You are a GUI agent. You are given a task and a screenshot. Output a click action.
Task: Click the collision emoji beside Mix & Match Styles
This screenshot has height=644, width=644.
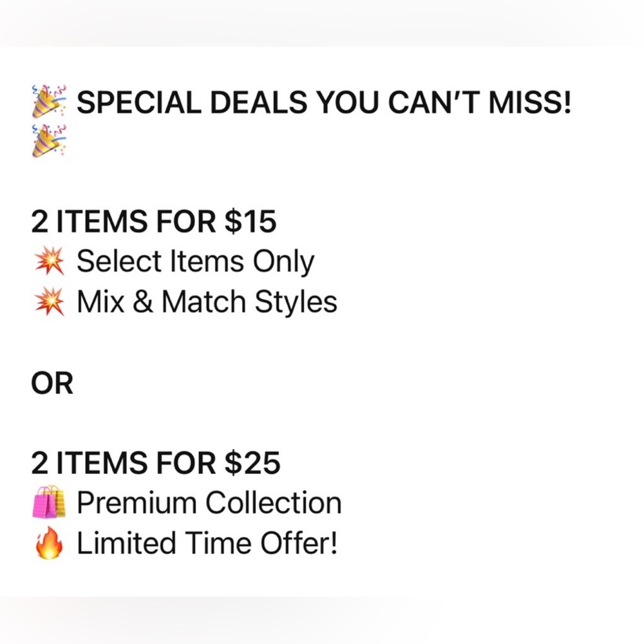tap(48, 302)
